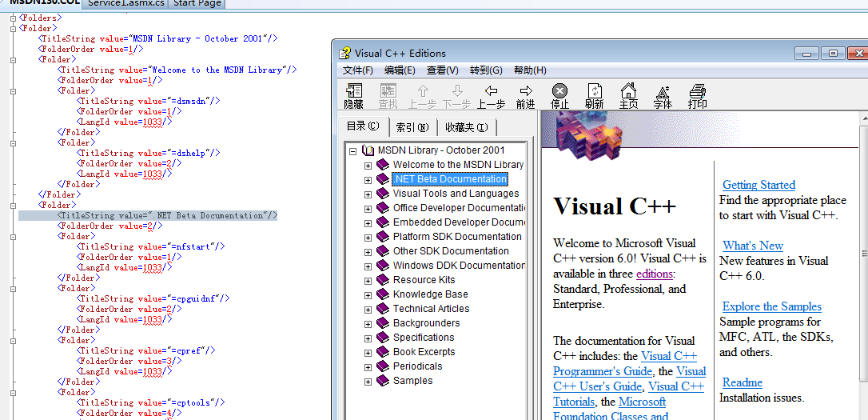This screenshot has height=420, width=868.
Task: Expand the Welcome to the MSDN Library node
Action: click(368, 166)
